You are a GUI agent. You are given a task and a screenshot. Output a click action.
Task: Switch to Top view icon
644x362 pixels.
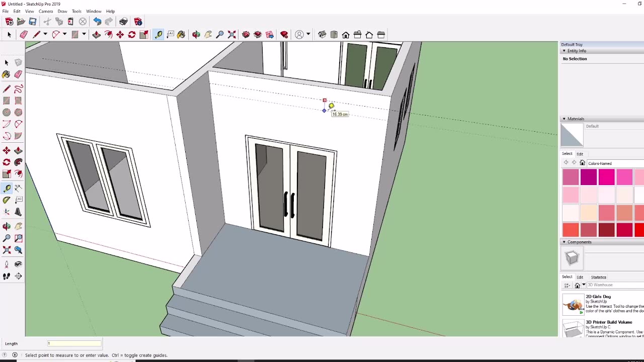(334, 35)
